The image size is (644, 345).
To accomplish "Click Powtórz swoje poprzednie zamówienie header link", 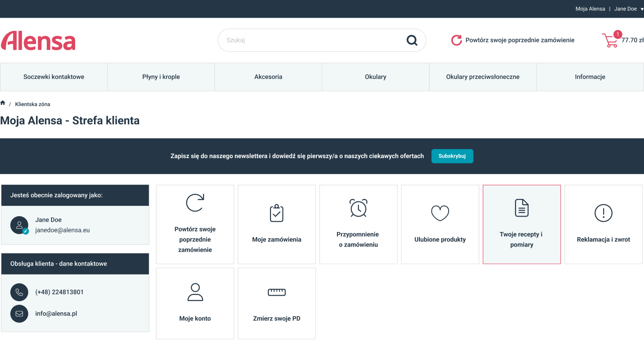I will click(x=520, y=40).
